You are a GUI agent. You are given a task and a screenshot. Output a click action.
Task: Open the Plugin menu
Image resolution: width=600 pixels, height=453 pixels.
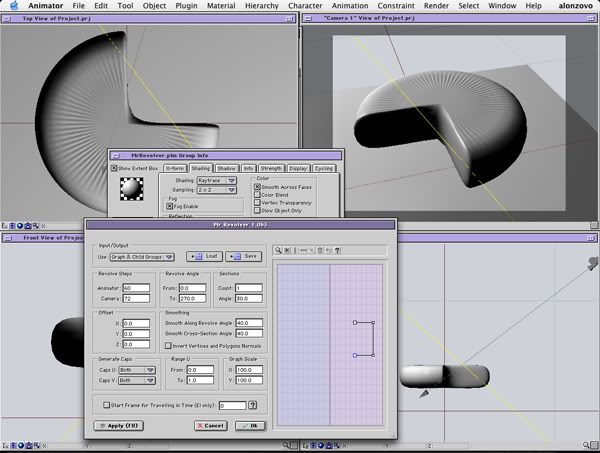(188, 6)
